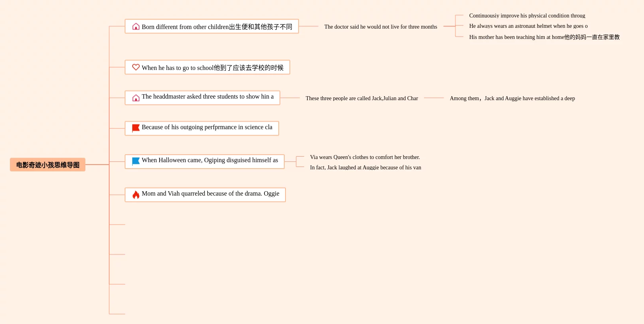Image resolution: width=644 pixels, height=324 pixels.
Task: Select 'These three people are called Jack,Julian' text
Action: [362, 98]
